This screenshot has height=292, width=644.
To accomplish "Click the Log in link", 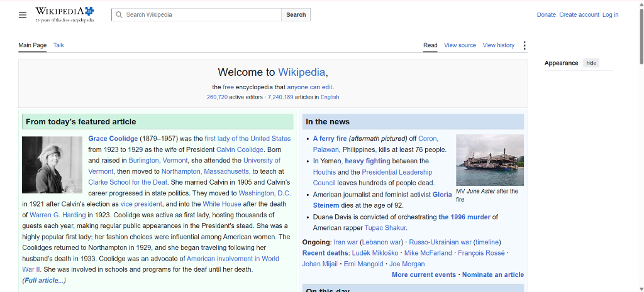I will click(610, 15).
